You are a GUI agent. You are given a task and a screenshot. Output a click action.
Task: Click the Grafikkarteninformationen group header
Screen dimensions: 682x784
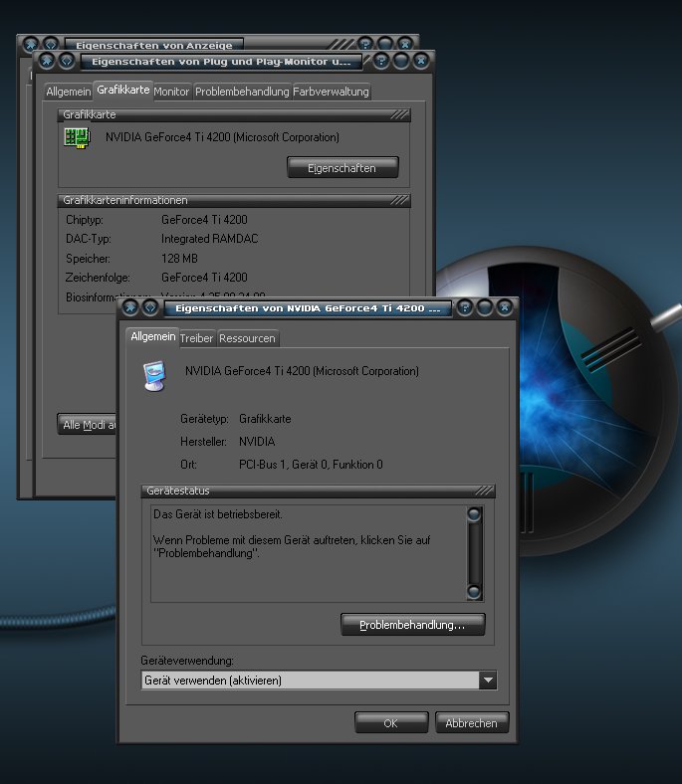coord(234,200)
